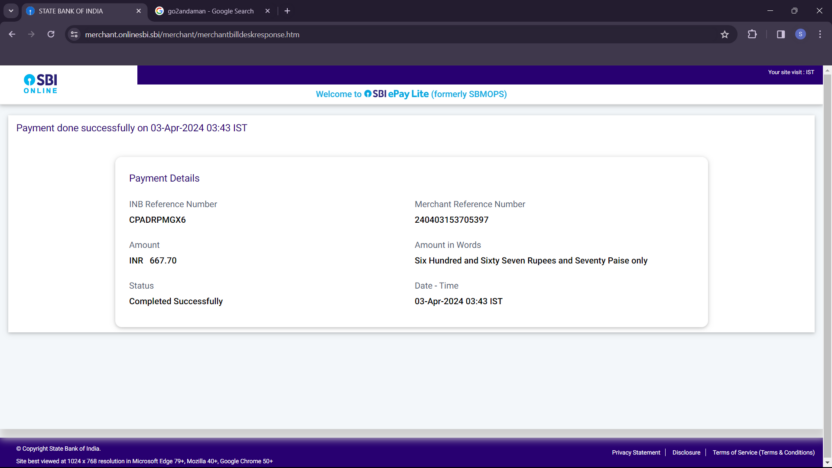Select merchant reference number 240403153705397

451,220
